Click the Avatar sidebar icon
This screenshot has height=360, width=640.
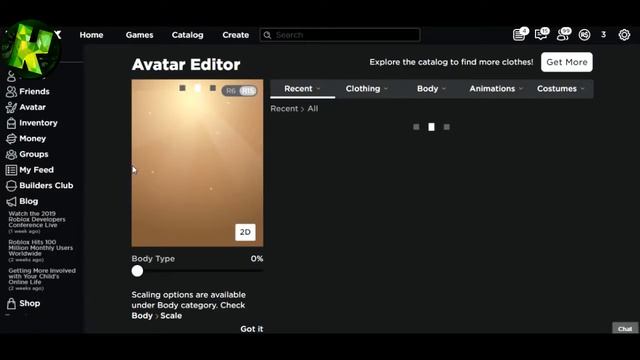coord(11,107)
